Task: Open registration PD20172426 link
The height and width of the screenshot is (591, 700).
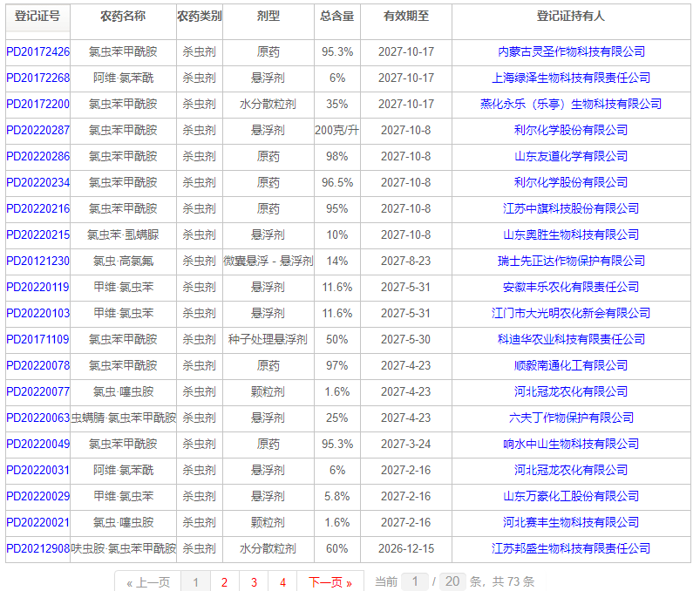Action: (x=38, y=51)
